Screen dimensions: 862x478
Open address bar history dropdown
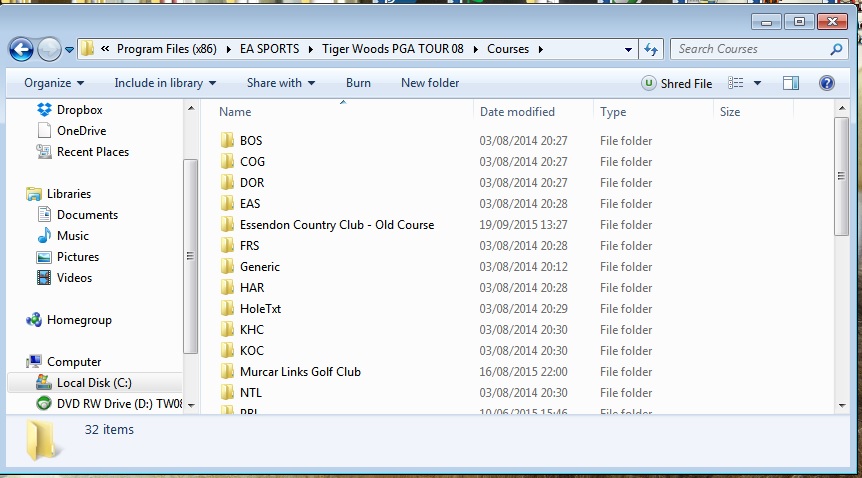pyautogui.click(x=628, y=50)
